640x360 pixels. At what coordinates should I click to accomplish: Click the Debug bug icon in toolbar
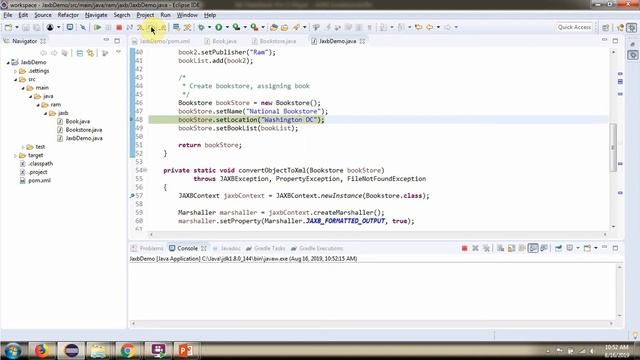point(201,27)
